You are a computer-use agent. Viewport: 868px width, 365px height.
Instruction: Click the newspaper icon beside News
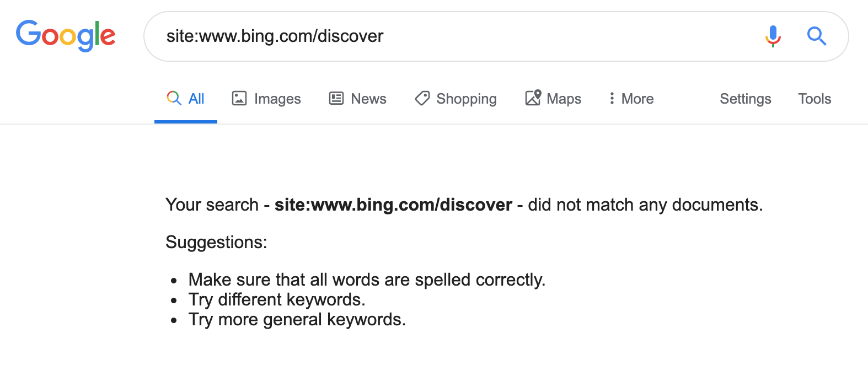pyautogui.click(x=336, y=99)
